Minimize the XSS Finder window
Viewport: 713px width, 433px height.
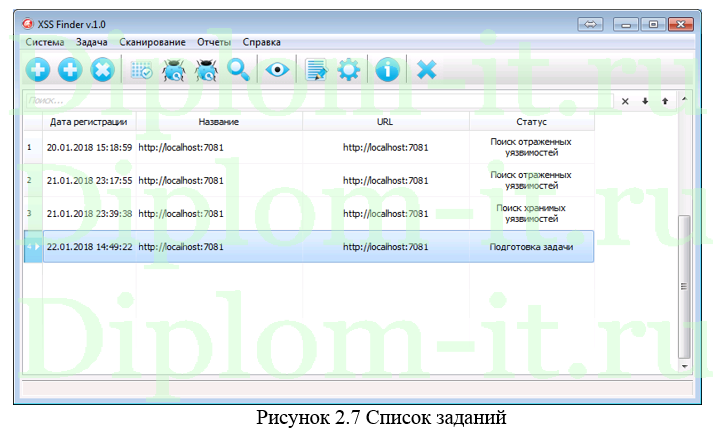click(x=626, y=24)
